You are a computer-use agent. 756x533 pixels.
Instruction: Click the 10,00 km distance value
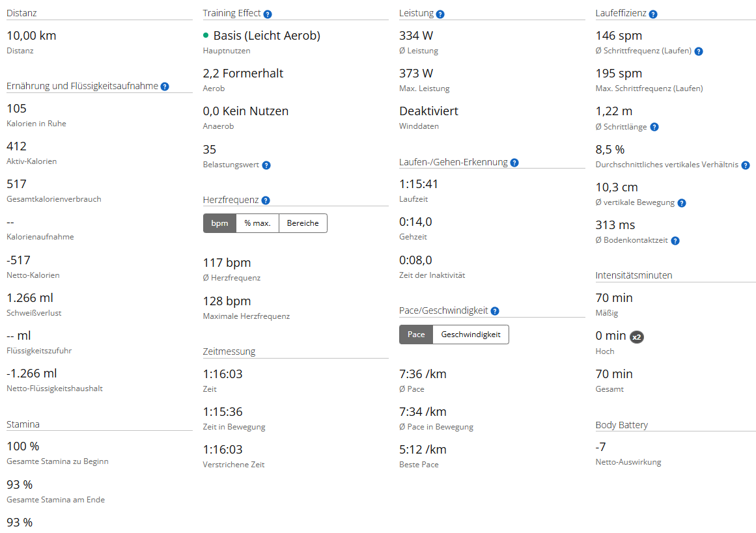(31, 36)
